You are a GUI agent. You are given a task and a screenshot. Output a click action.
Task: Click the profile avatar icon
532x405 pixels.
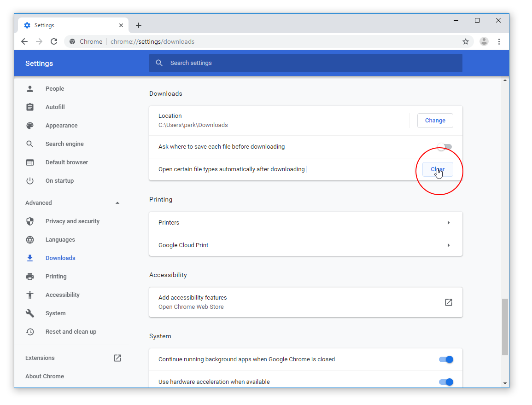coord(484,41)
